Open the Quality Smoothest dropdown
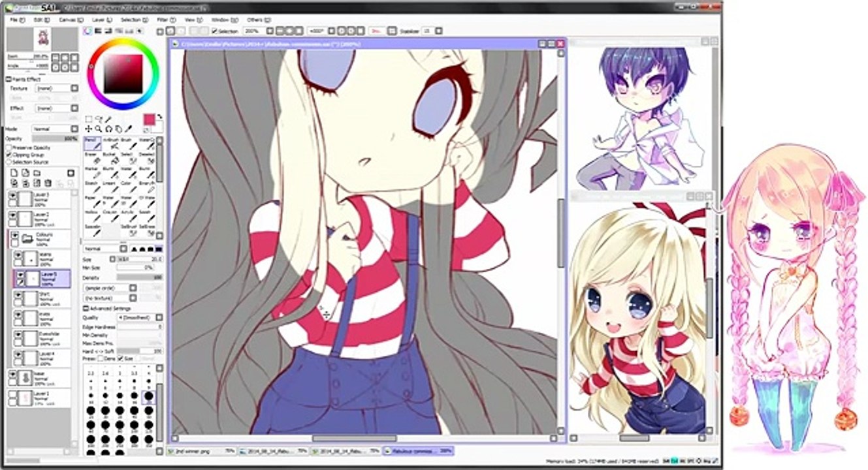 (139, 317)
